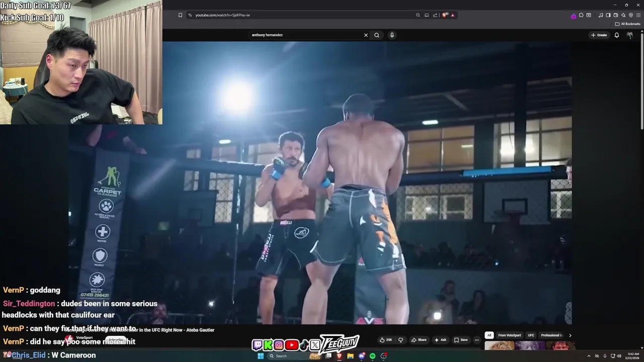The image size is (644, 362).
Task: Show hidden system tray icons chevron
Action: [589, 356]
